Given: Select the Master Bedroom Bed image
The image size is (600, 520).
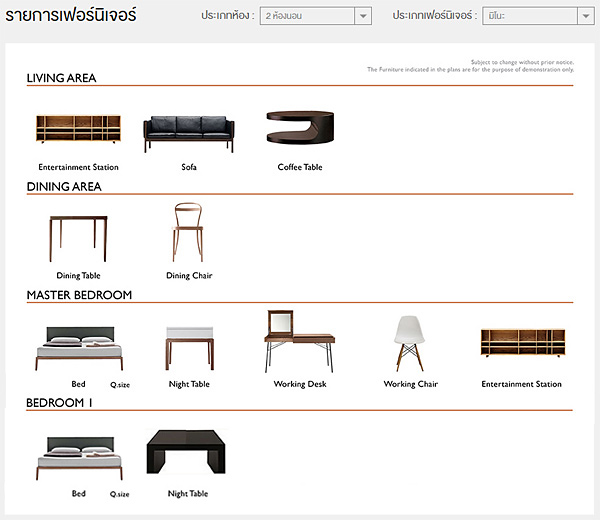Looking at the screenshot, I should pos(78,349).
